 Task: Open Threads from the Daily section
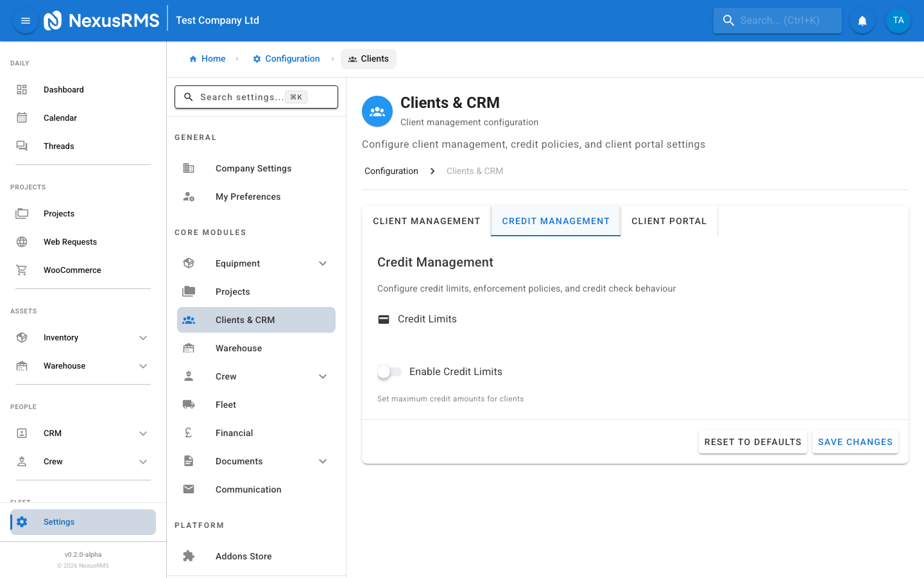58,146
